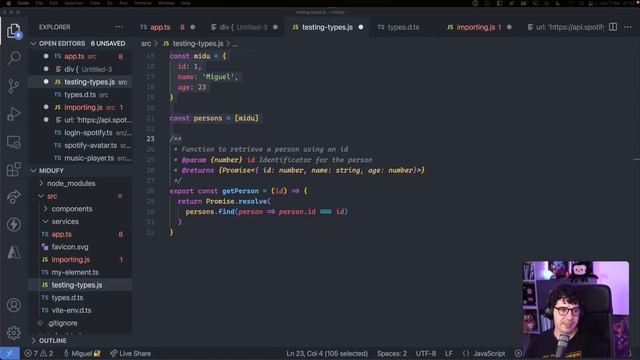Click the Split Editor Right icon
This screenshot has height=360, width=640.
click(x=613, y=27)
